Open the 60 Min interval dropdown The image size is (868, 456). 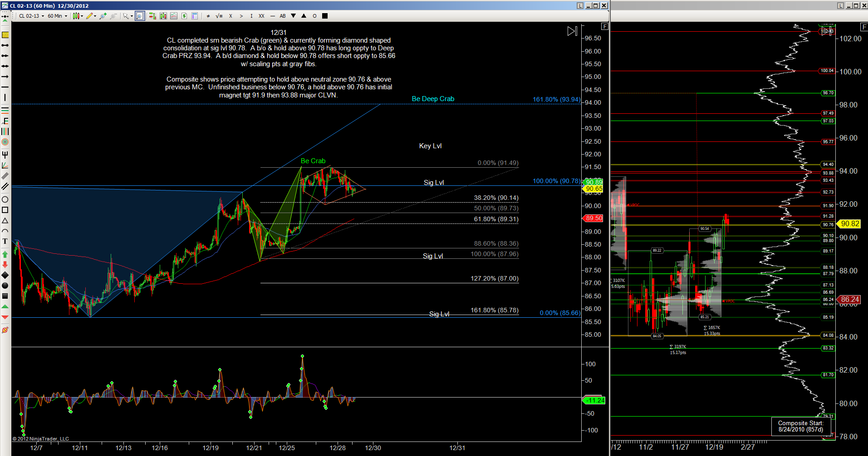[x=57, y=16]
